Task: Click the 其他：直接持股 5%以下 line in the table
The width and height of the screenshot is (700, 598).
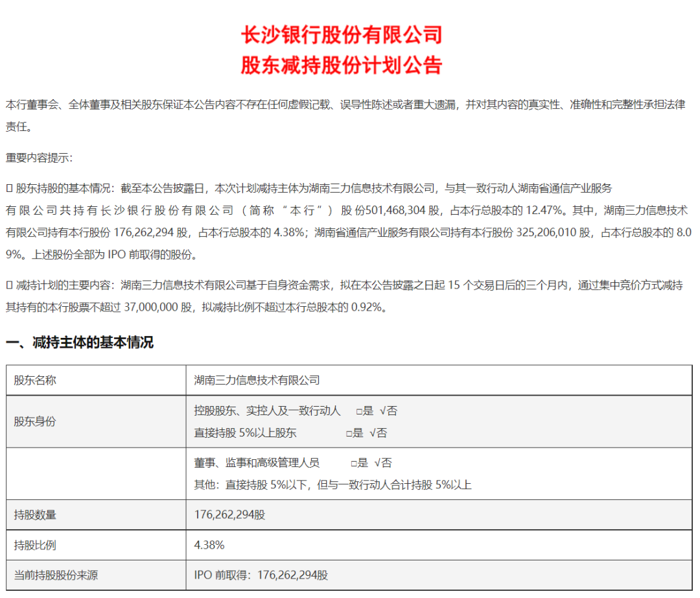Action: 332,484
